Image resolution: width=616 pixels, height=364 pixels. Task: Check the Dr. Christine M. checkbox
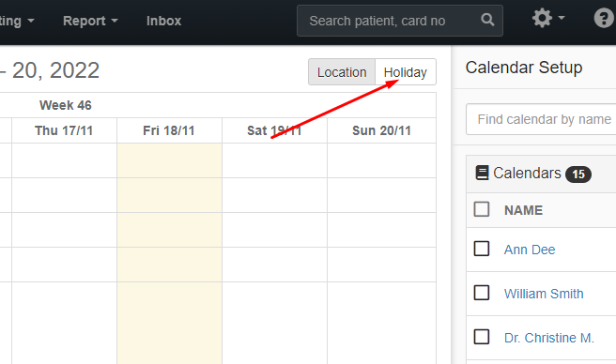482,337
